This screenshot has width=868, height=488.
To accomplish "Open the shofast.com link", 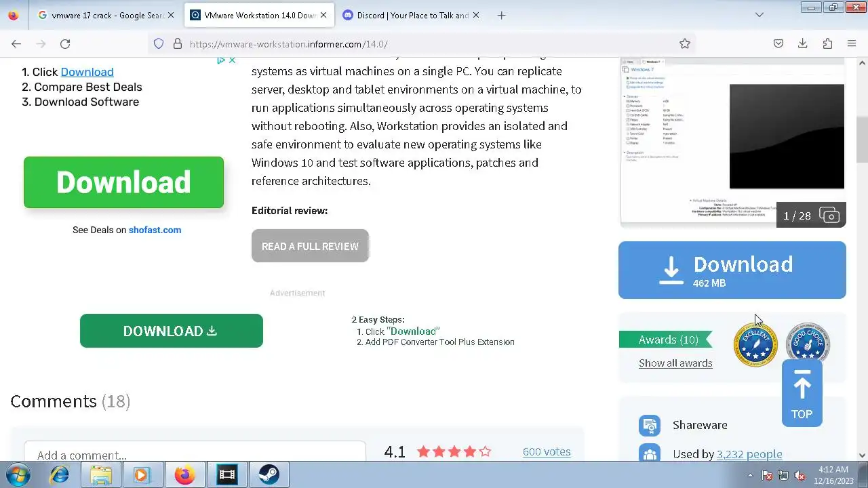I will click(155, 230).
